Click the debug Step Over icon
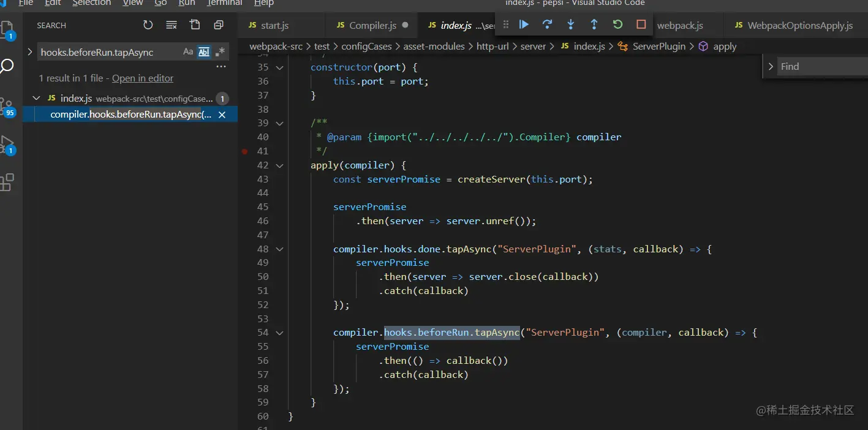 (547, 25)
